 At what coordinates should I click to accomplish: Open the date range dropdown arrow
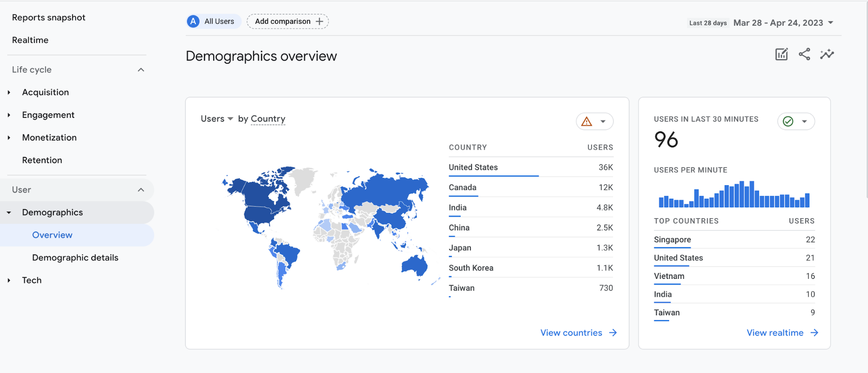pyautogui.click(x=831, y=23)
